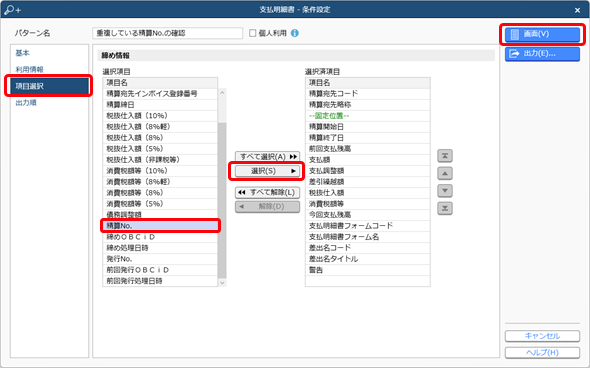
Task: Select 前回発行ＯＢＣｉＤ in left list
Action: click(x=160, y=270)
